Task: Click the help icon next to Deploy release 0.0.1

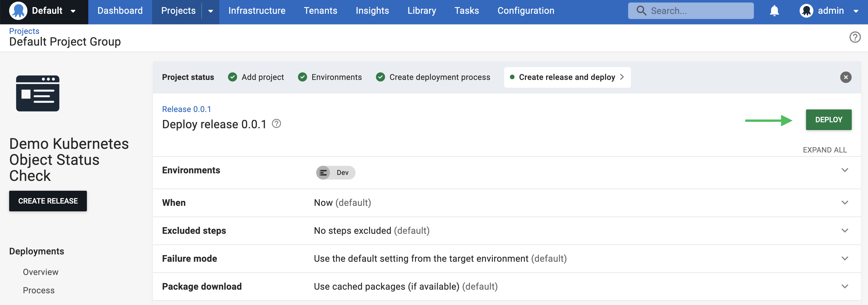Action: coord(277,123)
